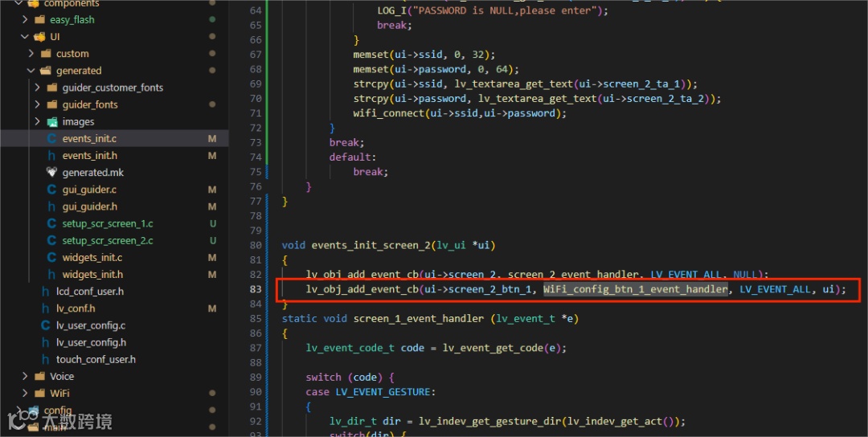Click the images folder icon
The width and height of the screenshot is (868, 437).
(x=52, y=121)
